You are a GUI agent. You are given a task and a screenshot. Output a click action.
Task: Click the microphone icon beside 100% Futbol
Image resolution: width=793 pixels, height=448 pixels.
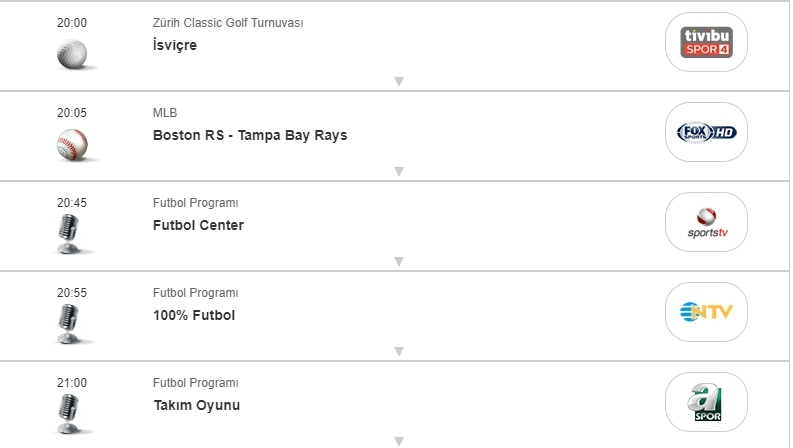coord(69,324)
